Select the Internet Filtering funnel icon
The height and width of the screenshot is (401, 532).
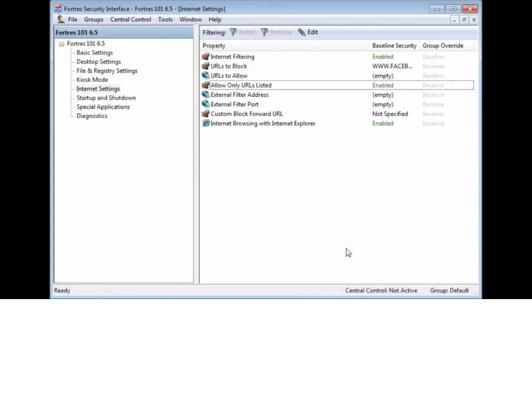click(206, 56)
